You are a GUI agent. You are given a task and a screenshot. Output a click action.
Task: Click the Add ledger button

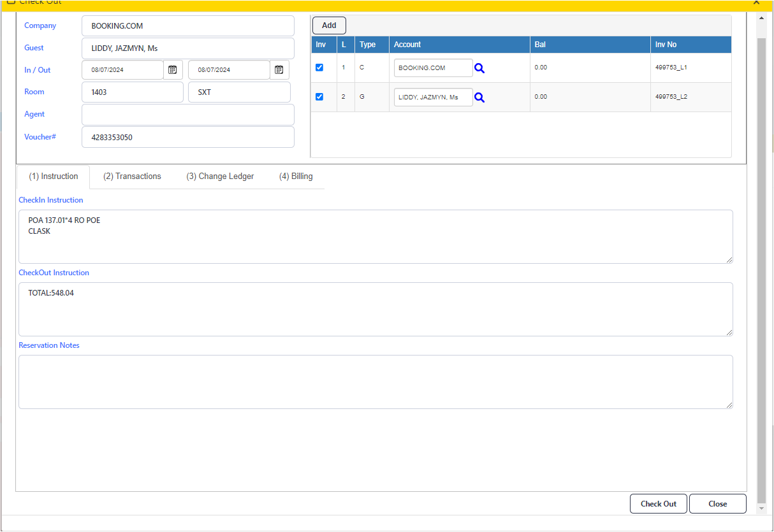click(329, 25)
